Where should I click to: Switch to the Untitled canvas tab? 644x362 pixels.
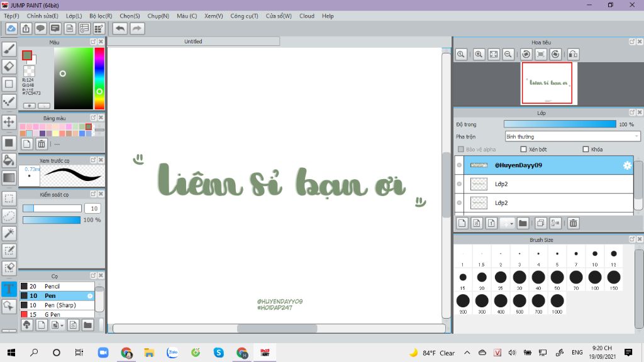tap(193, 41)
